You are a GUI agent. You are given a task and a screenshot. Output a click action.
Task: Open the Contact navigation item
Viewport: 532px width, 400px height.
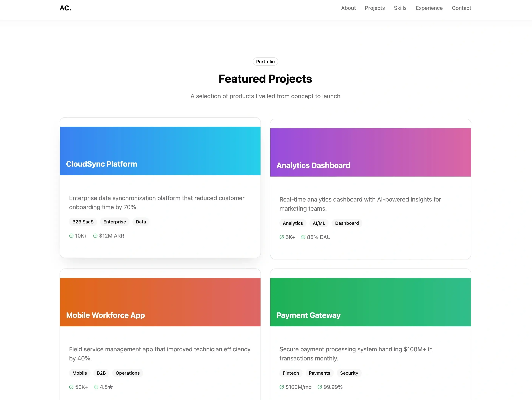click(x=461, y=8)
